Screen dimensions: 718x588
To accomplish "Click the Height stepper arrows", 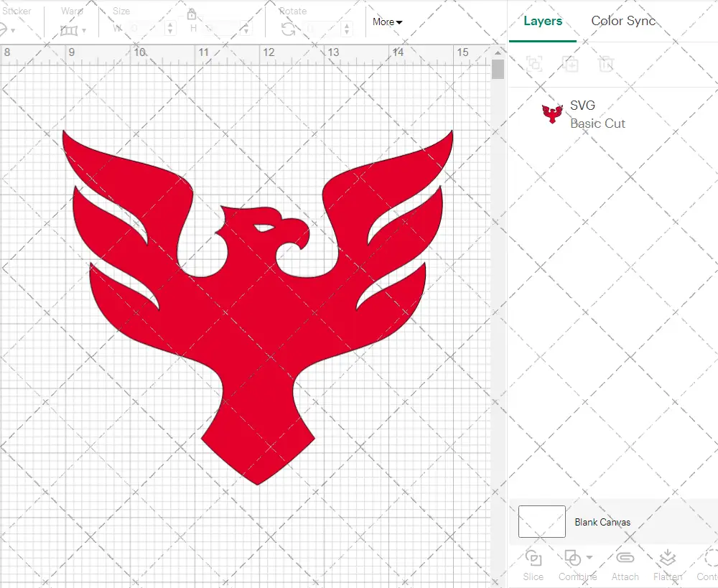I will click(x=246, y=29).
